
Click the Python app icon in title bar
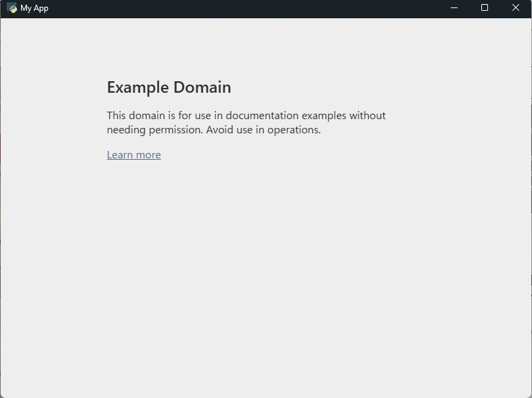pos(12,8)
